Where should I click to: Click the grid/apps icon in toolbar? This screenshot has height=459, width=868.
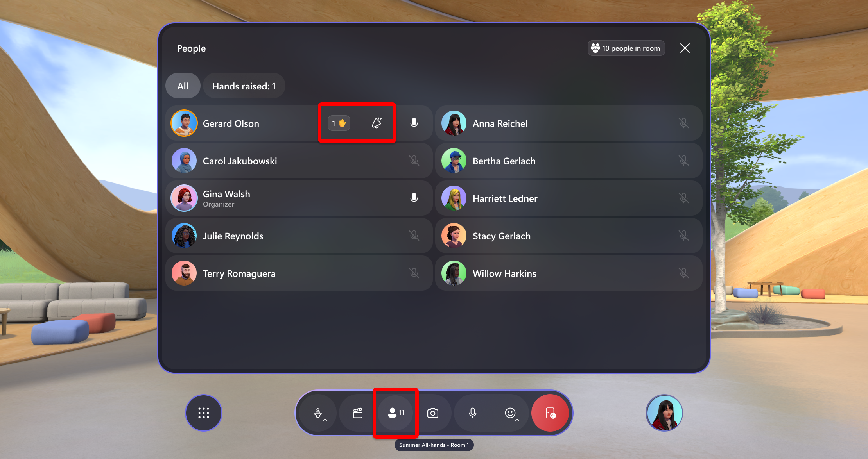[204, 413]
